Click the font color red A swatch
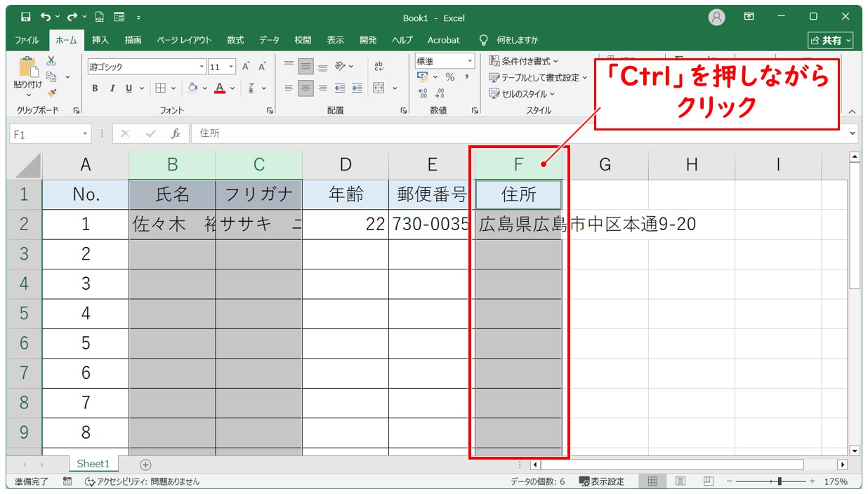This screenshot has width=868, height=494. (220, 88)
